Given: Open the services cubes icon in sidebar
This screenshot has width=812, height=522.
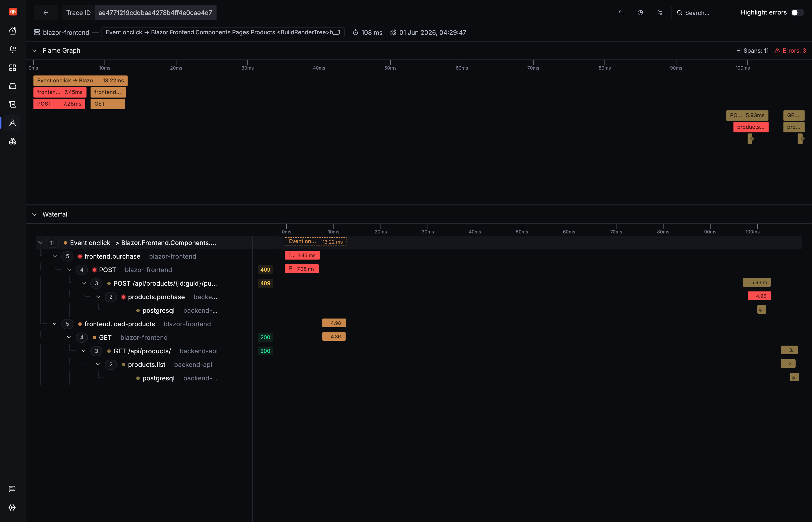Looking at the screenshot, I should (13, 141).
